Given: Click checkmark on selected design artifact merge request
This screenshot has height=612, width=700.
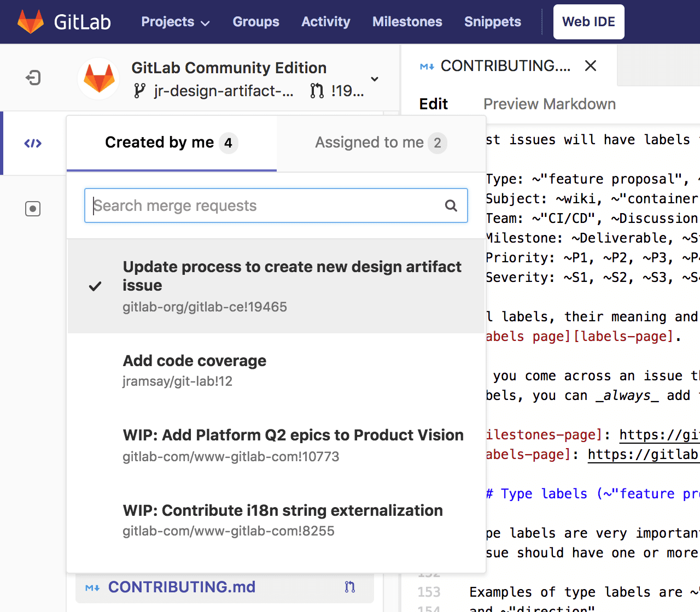Looking at the screenshot, I should point(95,286).
